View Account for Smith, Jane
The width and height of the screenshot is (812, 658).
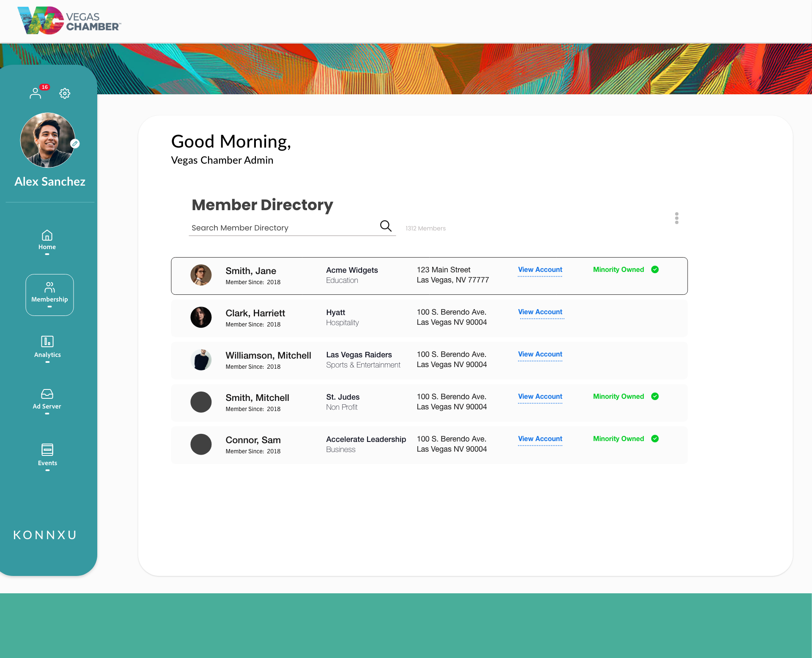click(540, 270)
